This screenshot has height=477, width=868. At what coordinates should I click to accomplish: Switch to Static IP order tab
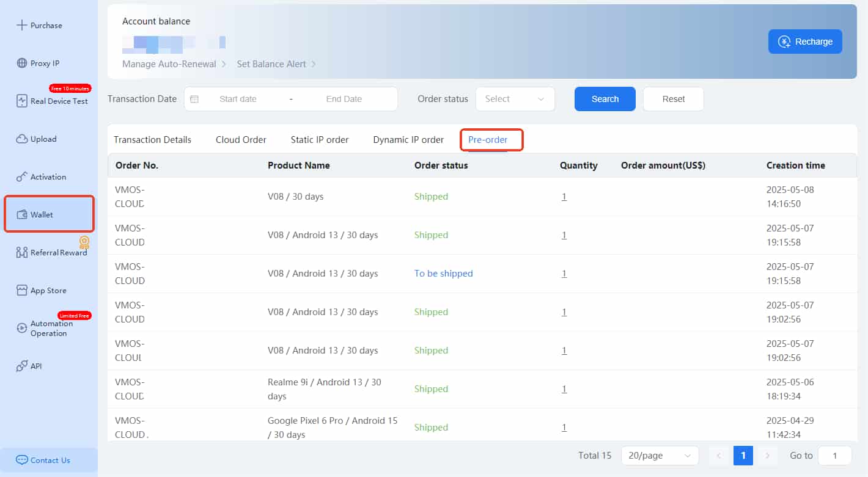(320, 140)
